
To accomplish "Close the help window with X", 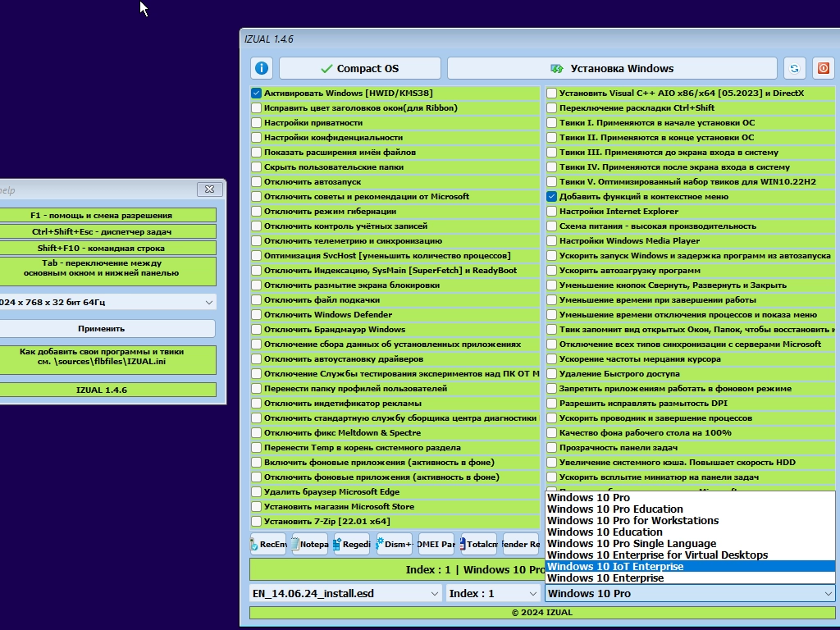I will click(x=209, y=189).
